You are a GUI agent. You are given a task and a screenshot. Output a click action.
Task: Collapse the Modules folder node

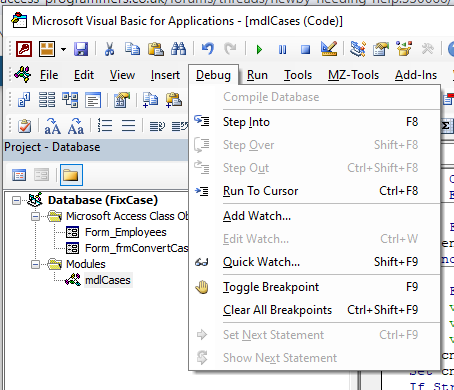tap(35, 264)
